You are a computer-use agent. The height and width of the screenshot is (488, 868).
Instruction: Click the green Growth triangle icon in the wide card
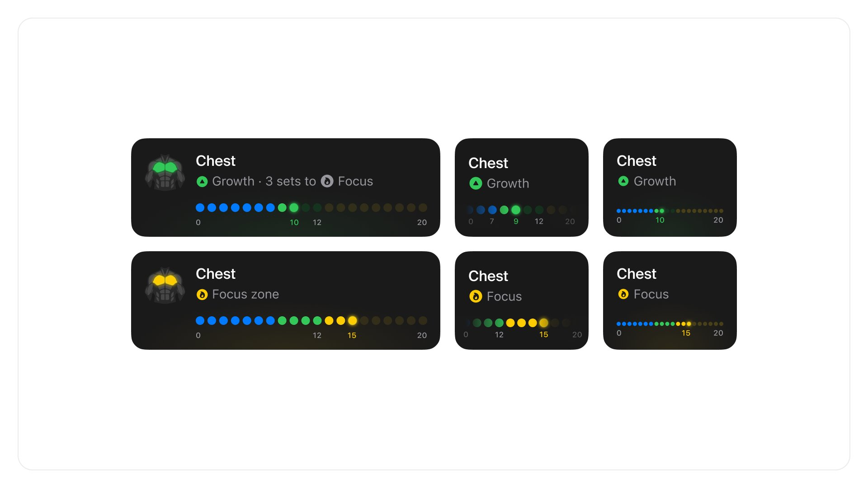click(202, 182)
